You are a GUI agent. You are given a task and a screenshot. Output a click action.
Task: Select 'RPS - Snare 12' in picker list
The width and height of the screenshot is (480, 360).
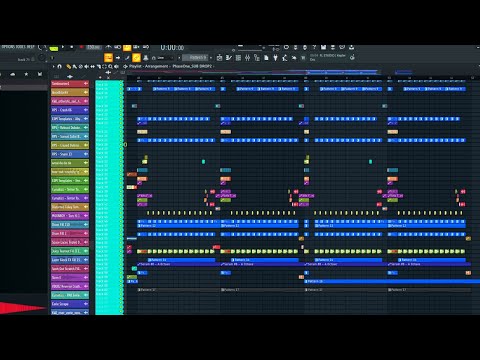[x=70, y=154]
